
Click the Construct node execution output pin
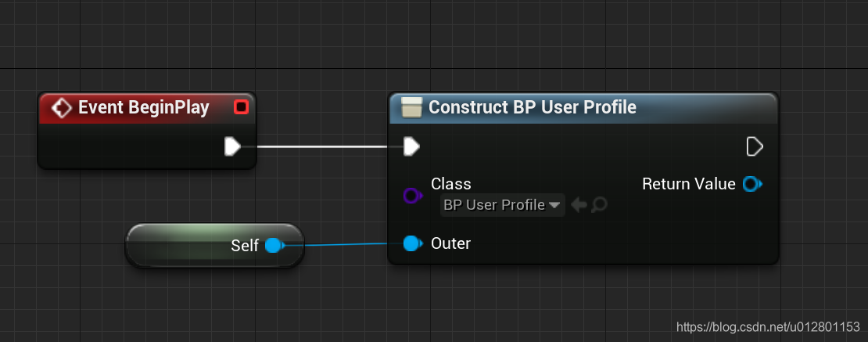[755, 147]
